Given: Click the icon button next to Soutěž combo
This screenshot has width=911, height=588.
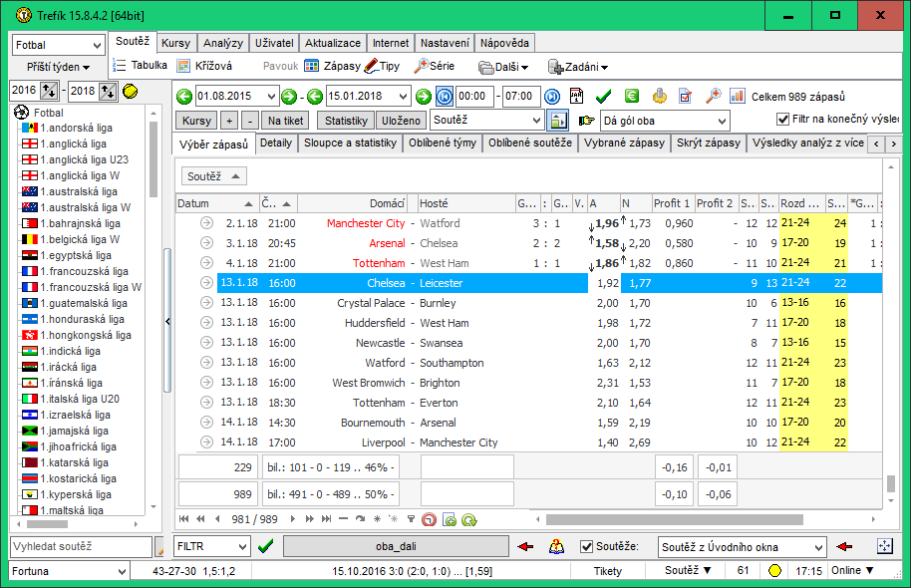Looking at the screenshot, I should [x=558, y=121].
